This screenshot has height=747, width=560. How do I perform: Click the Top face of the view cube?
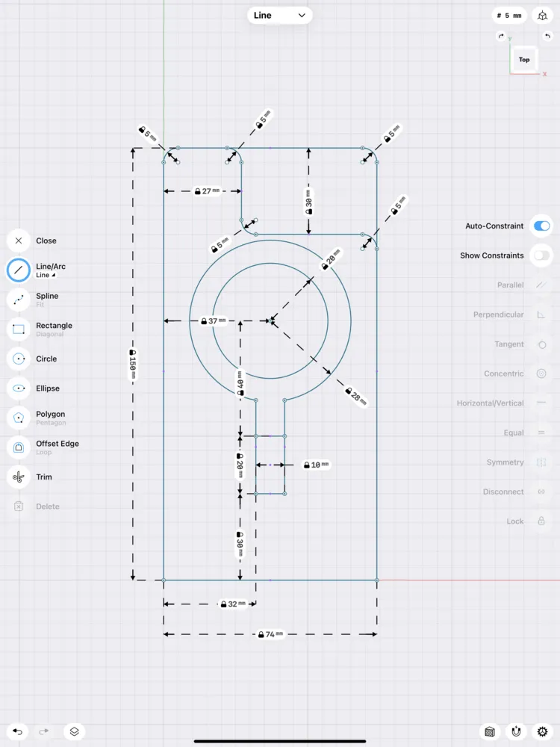coord(524,60)
